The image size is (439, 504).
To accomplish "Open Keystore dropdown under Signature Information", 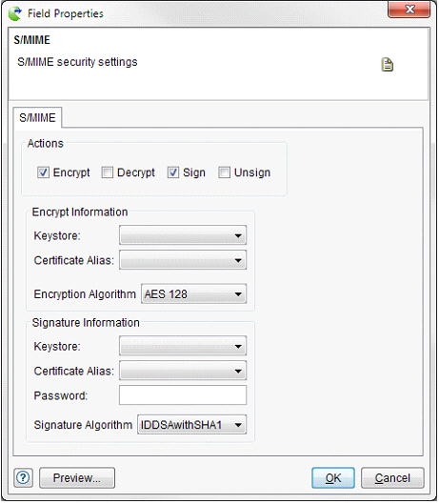I will click(x=183, y=346).
